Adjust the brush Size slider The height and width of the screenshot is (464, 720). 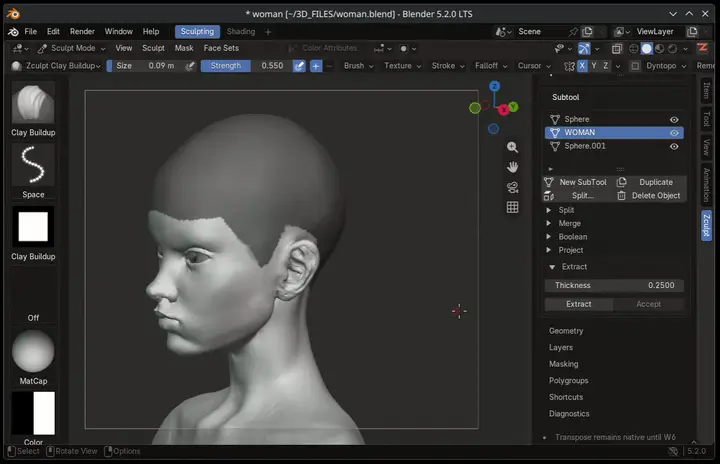point(144,66)
